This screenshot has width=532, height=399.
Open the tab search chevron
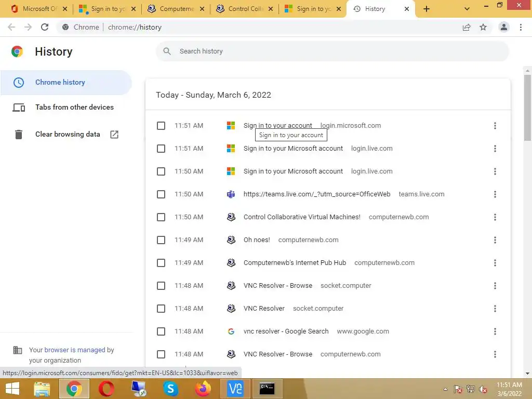[x=467, y=9]
